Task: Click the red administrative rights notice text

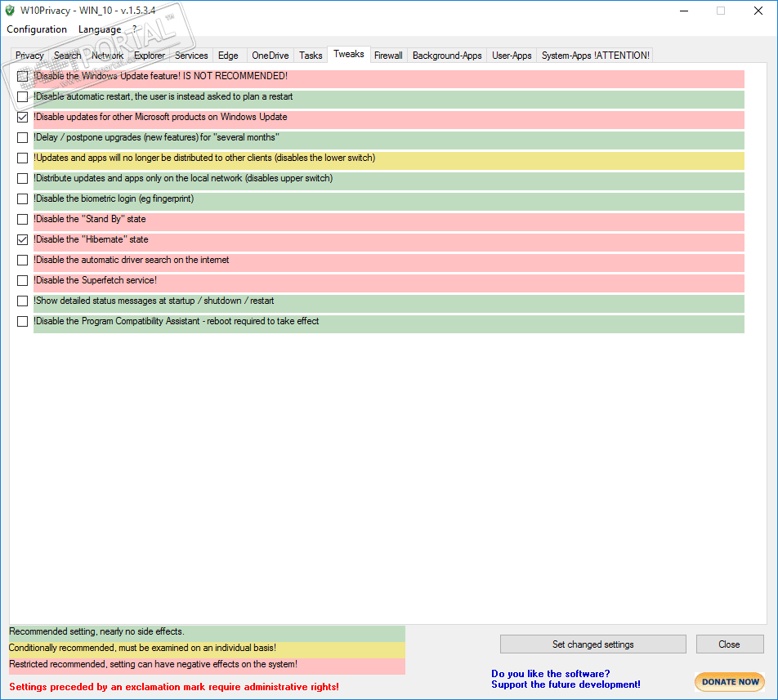Action: tap(174, 687)
